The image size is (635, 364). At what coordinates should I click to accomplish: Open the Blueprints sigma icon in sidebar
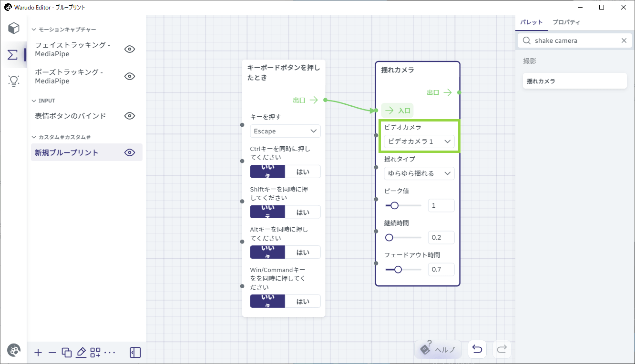click(x=13, y=55)
